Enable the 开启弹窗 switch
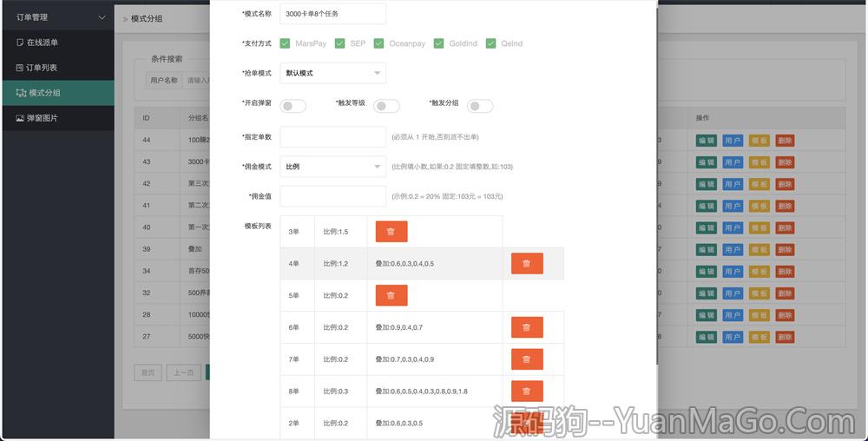 (x=293, y=106)
